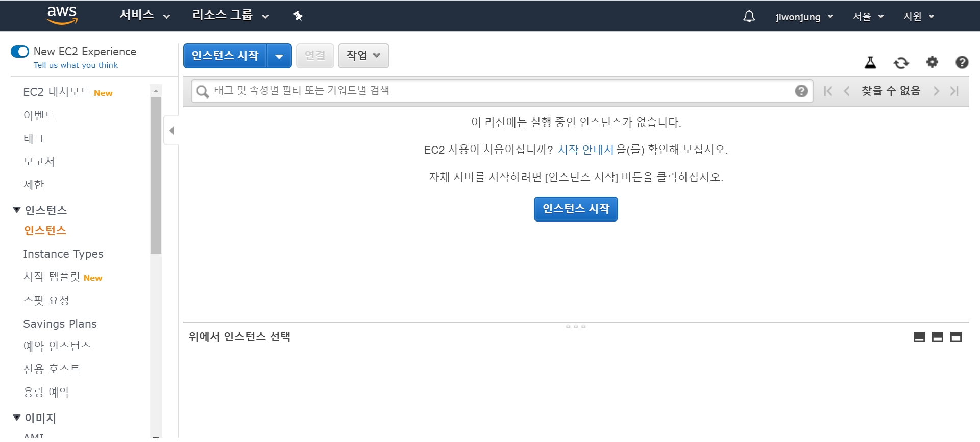The height and width of the screenshot is (442, 980).
Task: Minimize the details pane icon
Action: pos(919,337)
